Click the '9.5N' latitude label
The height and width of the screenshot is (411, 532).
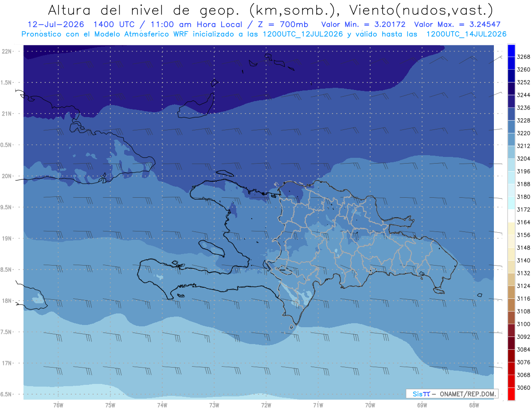coord(6,207)
